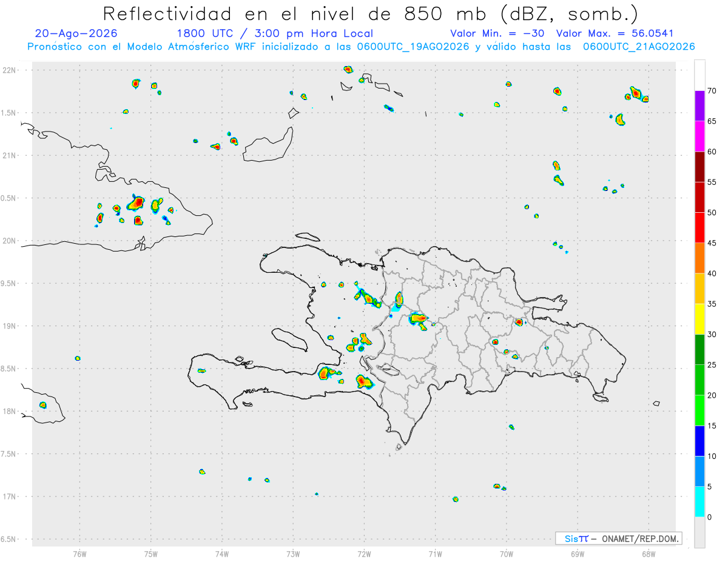Pick the cyan 0-5 dBZ colorbar segment
The width and height of the screenshot is (728, 562).
(x=699, y=502)
